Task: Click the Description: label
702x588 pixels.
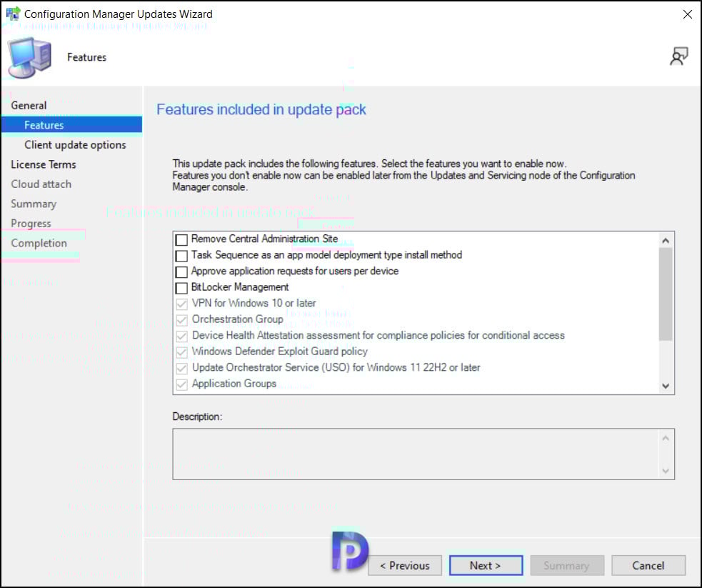Action: tap(197, 417)
